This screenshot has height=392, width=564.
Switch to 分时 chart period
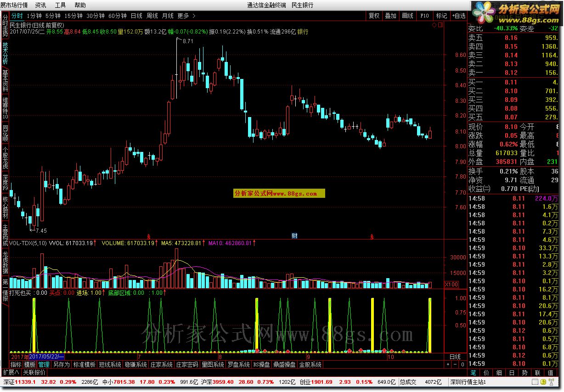[x=17, y=16]
